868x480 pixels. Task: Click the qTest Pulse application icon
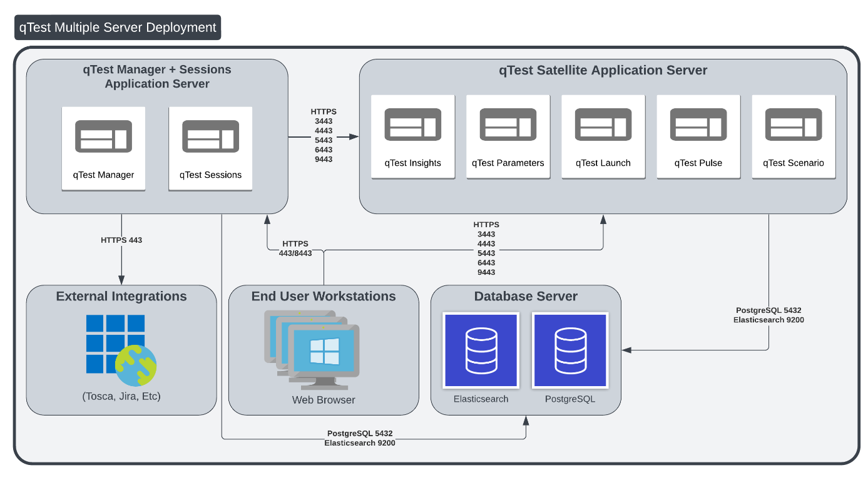click(x=698, y=124)
